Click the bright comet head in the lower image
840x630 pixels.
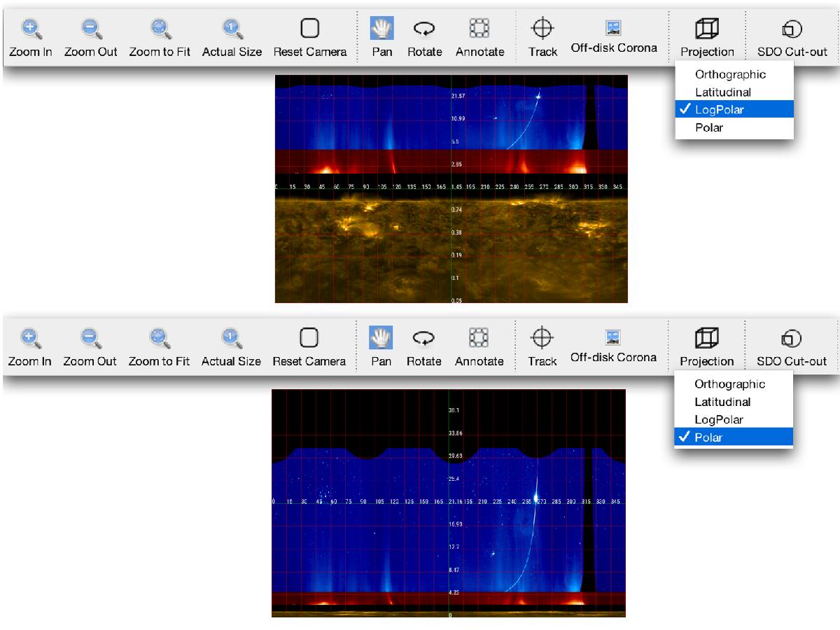click(x=537, y=499)
